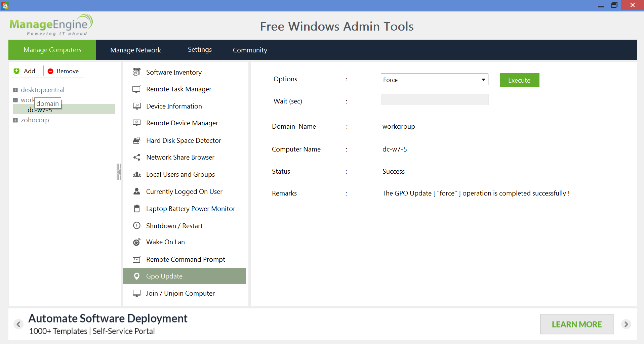Expand the desktopcentral domain node
The image size is (644, 344).
coord(15,90)
